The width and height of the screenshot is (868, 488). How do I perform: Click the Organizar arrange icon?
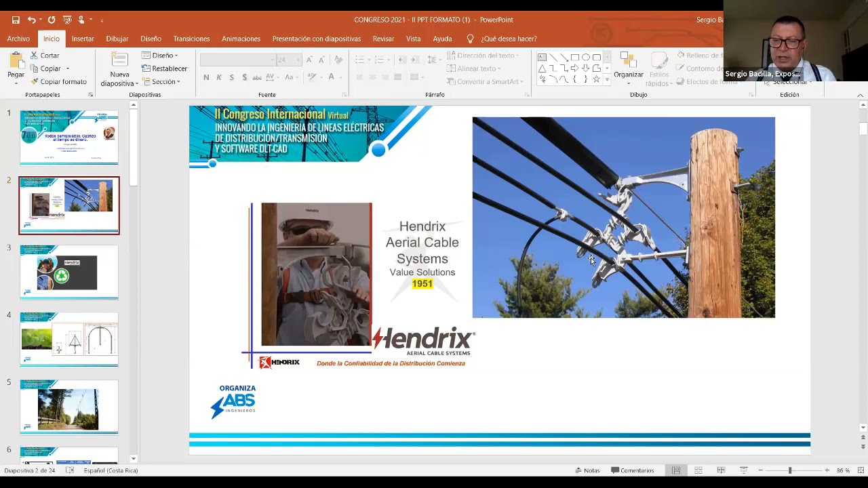coord(628,60)
